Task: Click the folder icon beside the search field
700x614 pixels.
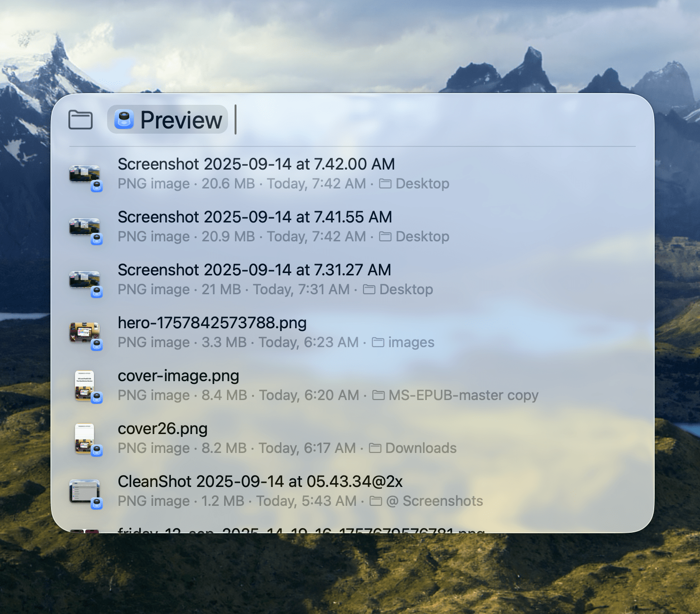Action: point(80,119)
